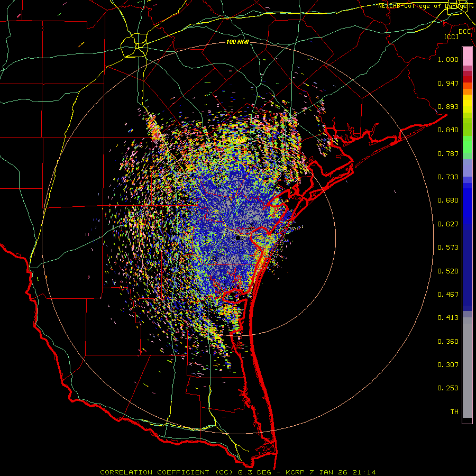Pick the red swatch beside 0.947 on the colorbar

(467, 79)
